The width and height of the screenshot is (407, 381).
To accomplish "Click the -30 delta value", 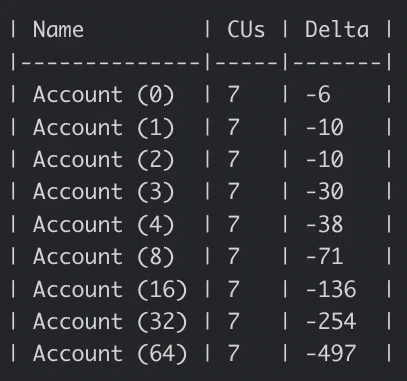I will [x=324, y=192].
